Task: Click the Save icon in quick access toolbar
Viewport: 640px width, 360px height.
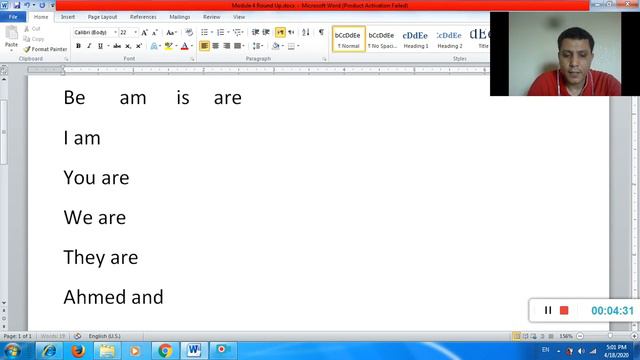Action: 17,5
